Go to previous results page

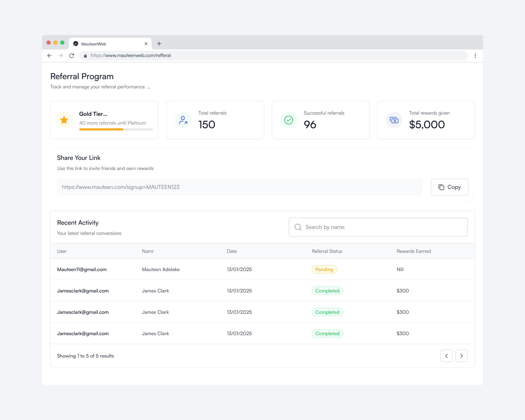pos(446,356)
